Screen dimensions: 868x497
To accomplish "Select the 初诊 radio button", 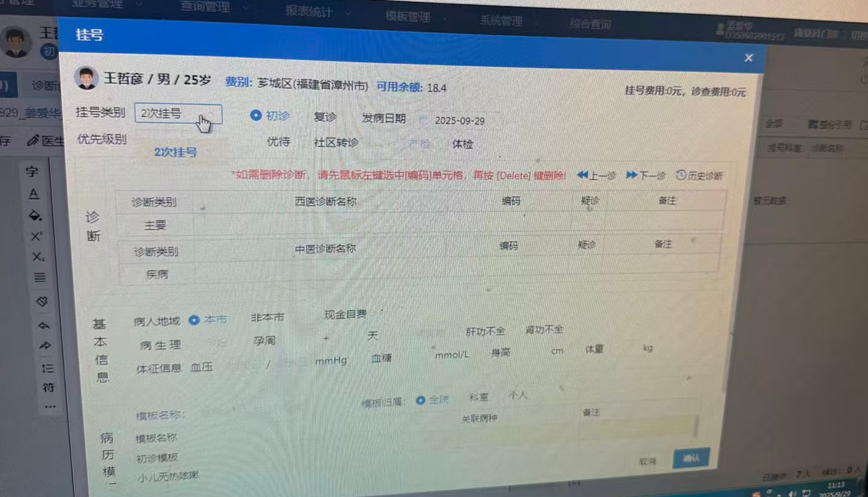I will tap(256, 115).
